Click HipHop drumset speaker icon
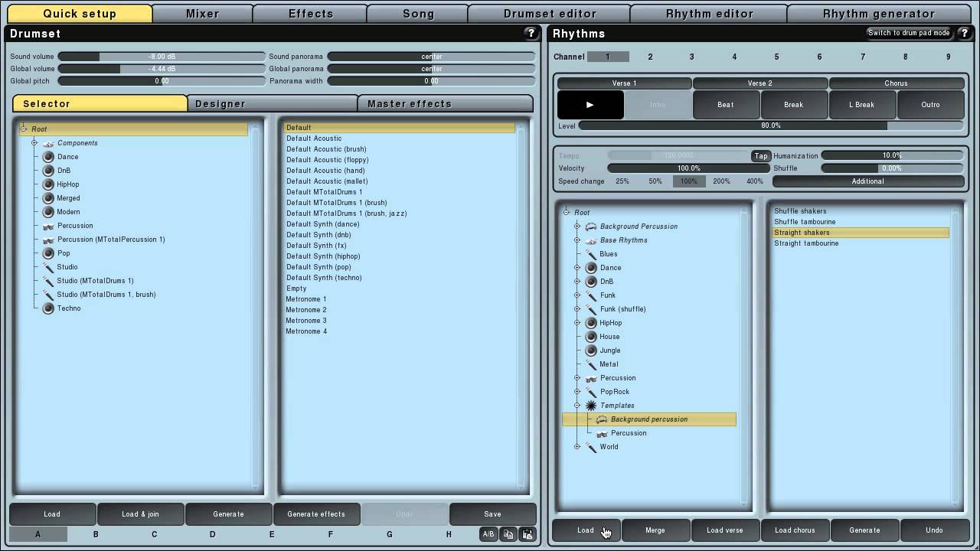The image size is (980, 551). pyautogui.click(x=48, y=184)
